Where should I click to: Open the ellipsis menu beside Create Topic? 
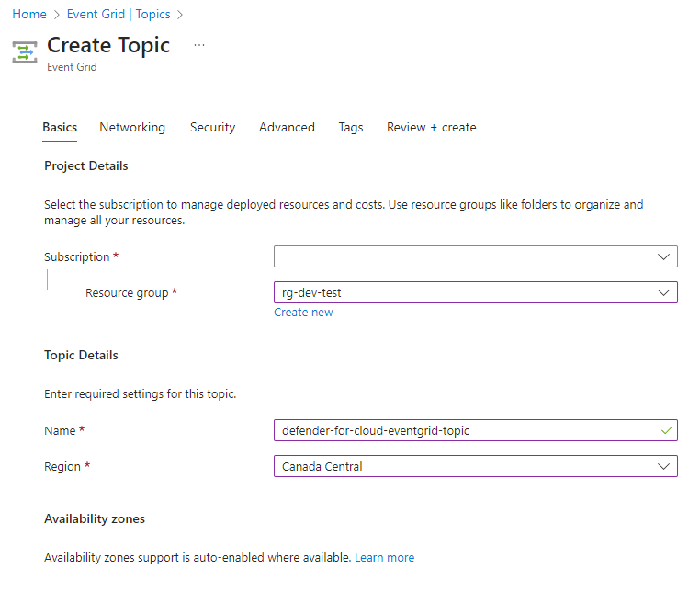pos(199,45)
